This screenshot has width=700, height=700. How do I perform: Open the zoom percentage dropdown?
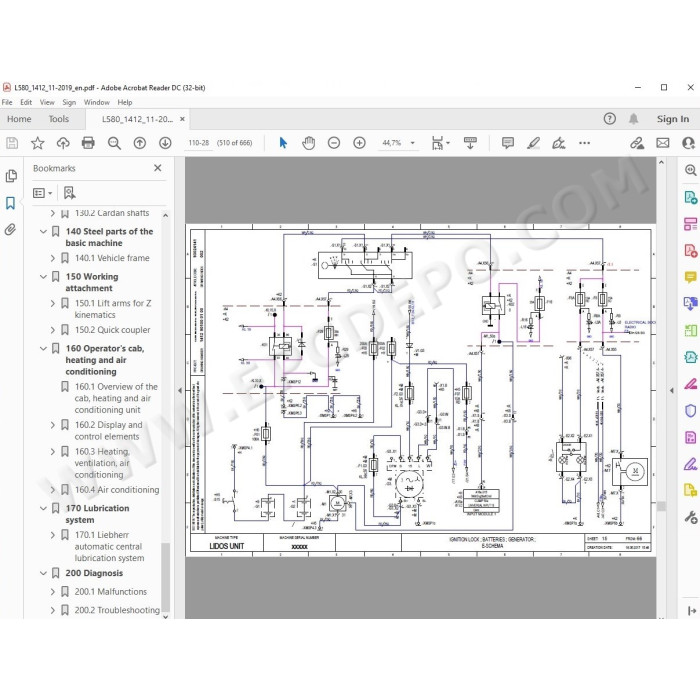pyautogui.click(x=412, y=143)
